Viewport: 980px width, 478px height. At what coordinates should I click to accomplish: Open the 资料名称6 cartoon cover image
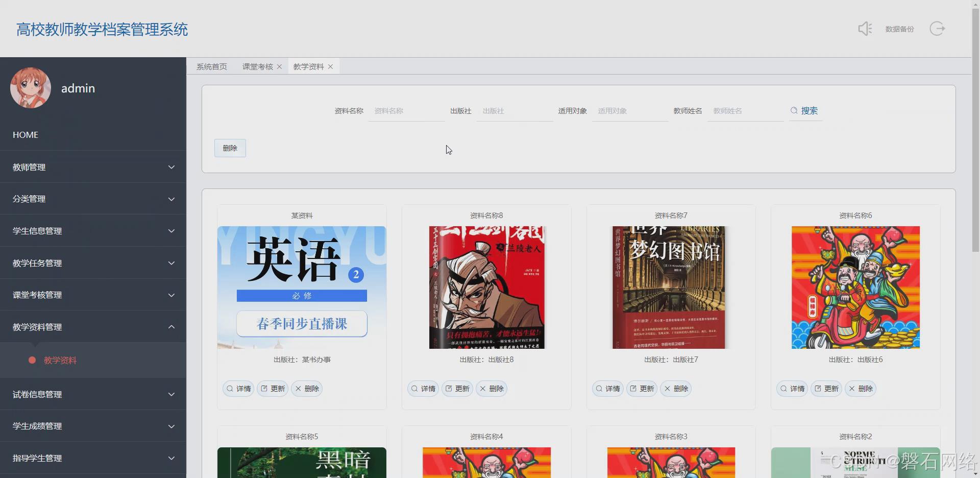(x=855, y=288)
